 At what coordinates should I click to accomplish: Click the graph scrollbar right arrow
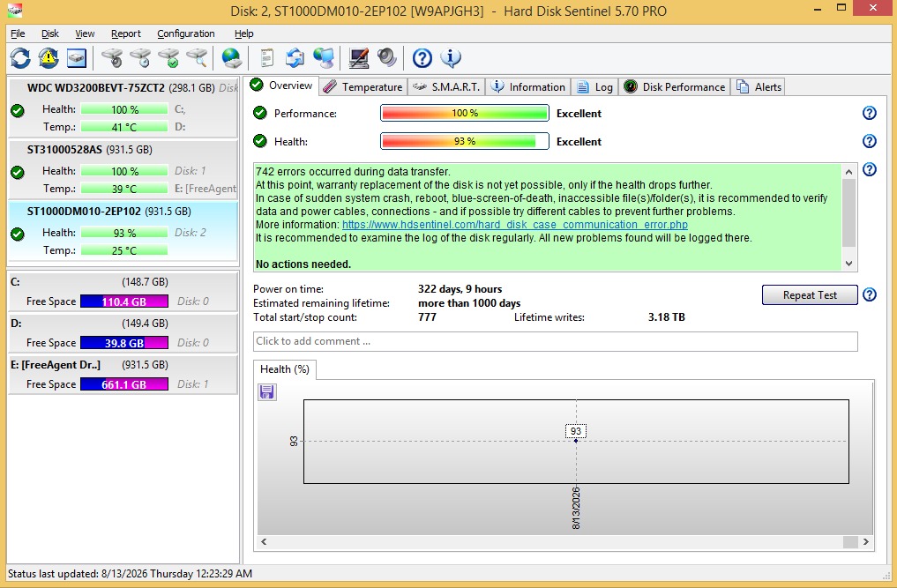pyautogui.click(x=866, y=541)
